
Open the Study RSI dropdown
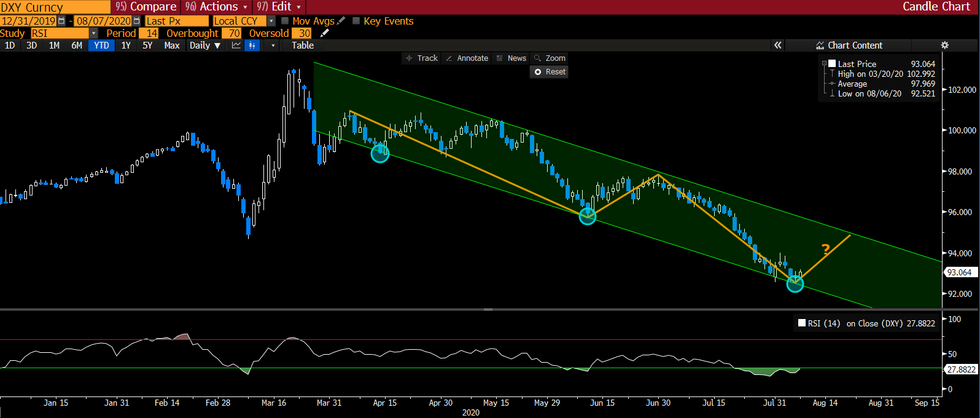click(x=93, y=33)
